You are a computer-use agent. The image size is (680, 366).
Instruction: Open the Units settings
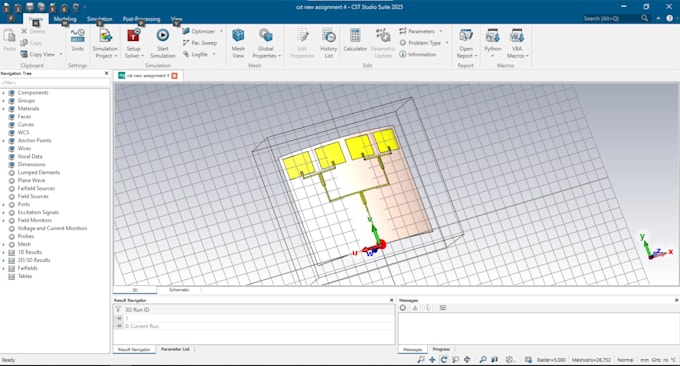78,40
